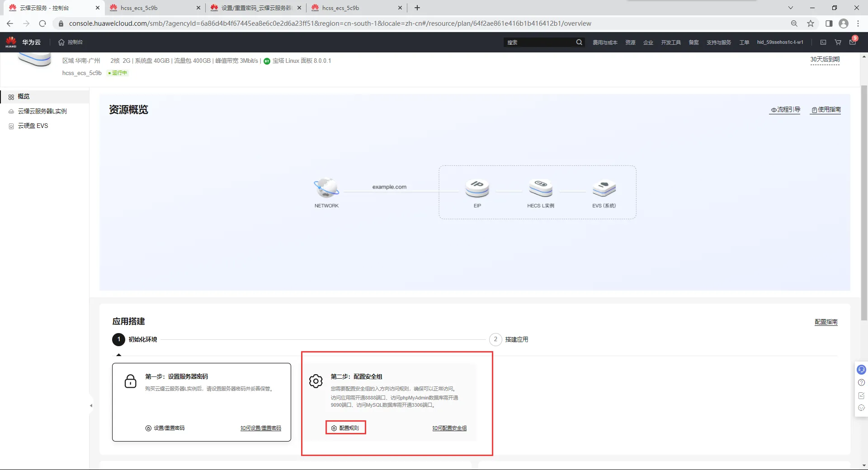Click the 流程引导 link
Screen dimensions: 868x470
[785, 110]
